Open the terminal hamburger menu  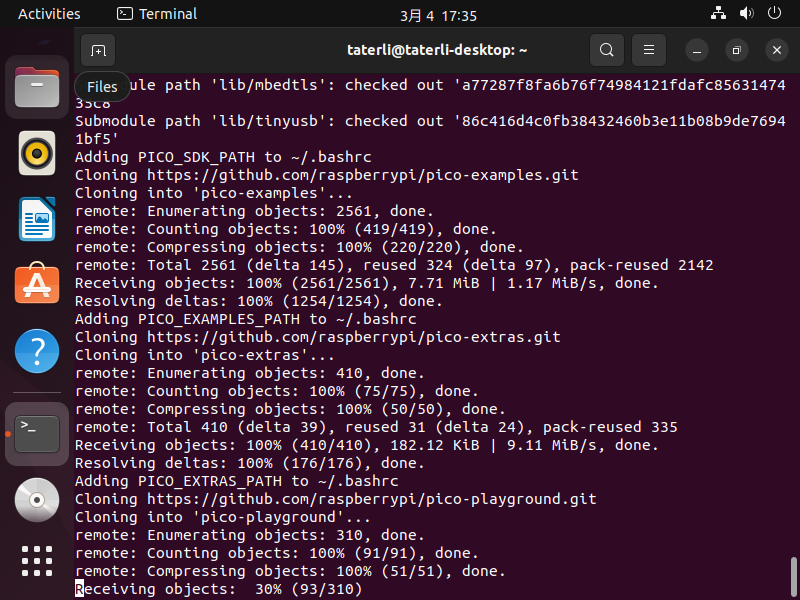coord(649,50)
